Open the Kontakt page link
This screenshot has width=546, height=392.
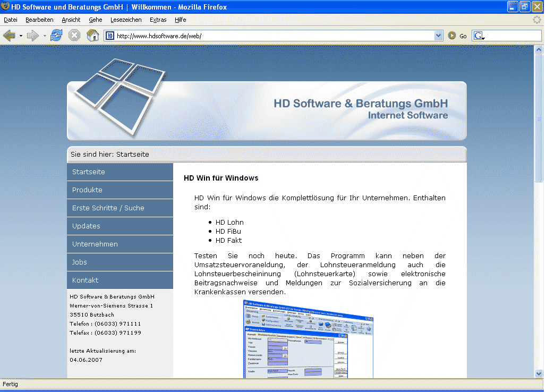click(x=120, y=280)
